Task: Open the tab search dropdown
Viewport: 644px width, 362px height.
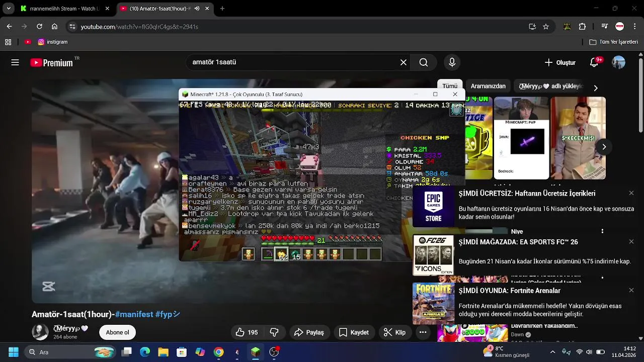Action: [x=9, y=9]
